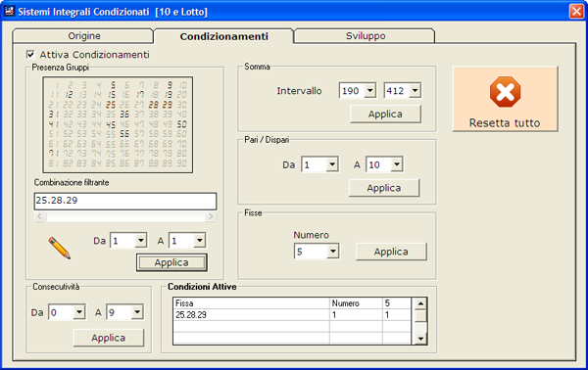The width and height of the screenshot is (588, 370).
Task: Toggle number 19 in the number grid
Action: coord(168,95)
